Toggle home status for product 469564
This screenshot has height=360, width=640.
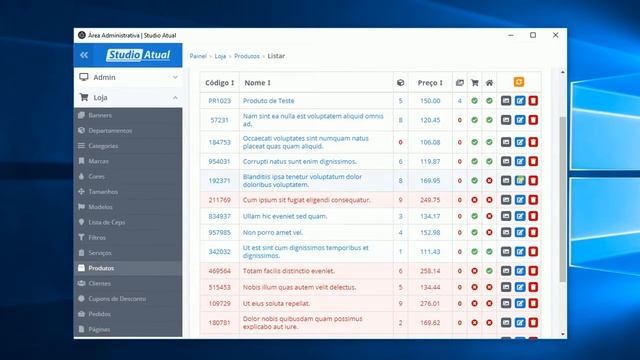(489, 271)
